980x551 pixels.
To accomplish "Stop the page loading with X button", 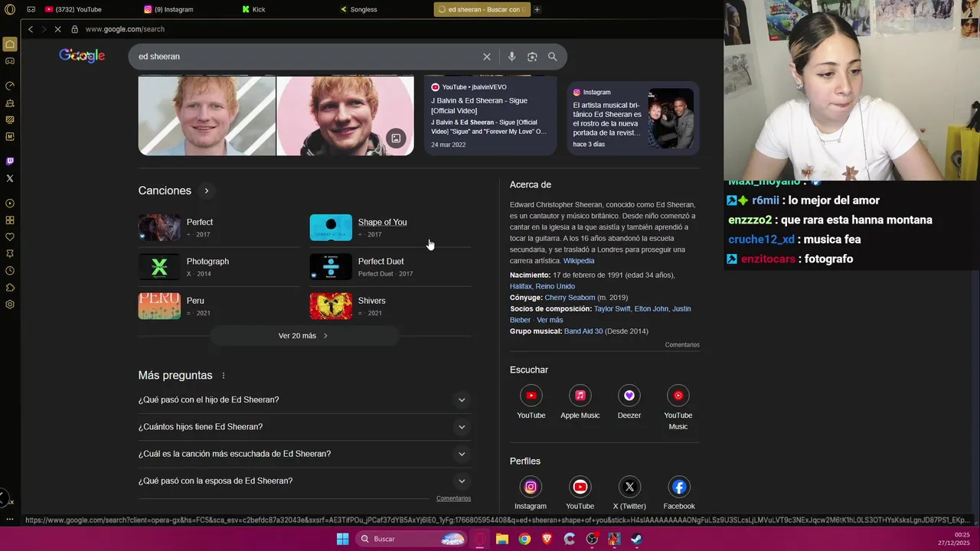I will tap(57, 29).
